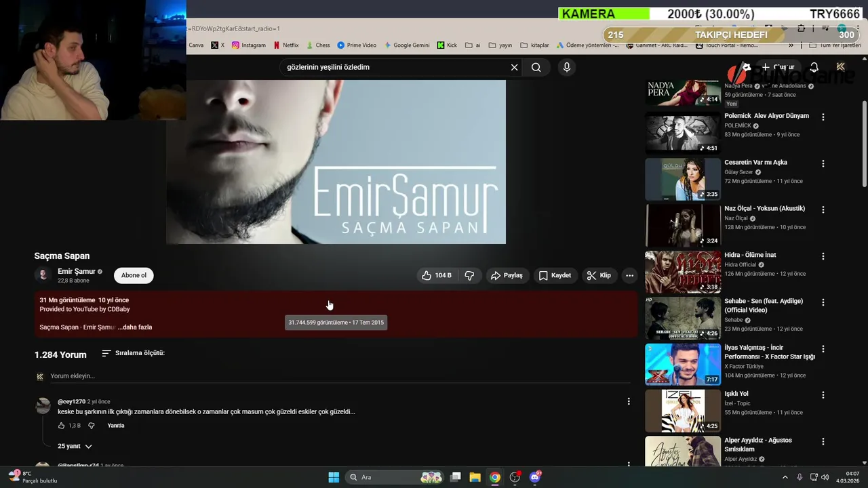Start voice search with microphone icon

[x=567, y=67]
